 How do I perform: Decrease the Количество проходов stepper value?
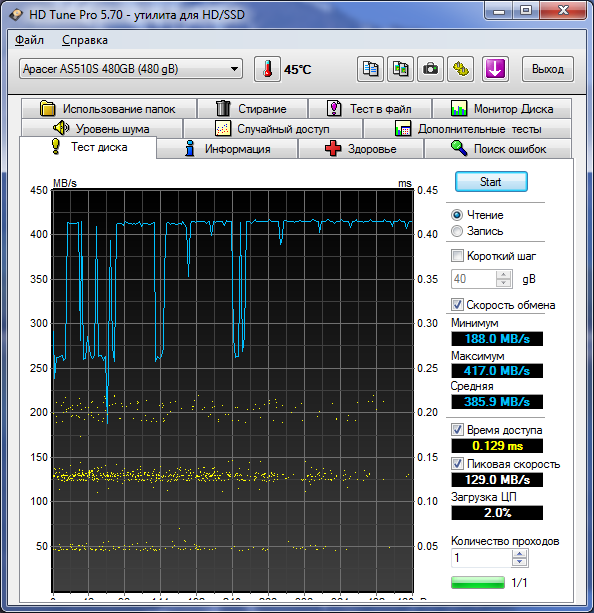[x=519, y=562]
